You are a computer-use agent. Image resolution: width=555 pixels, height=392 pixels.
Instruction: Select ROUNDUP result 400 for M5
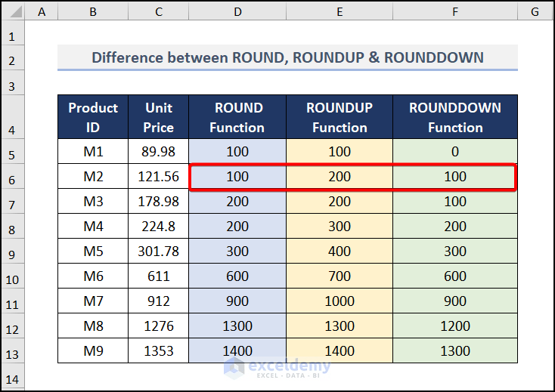(340, 251)
